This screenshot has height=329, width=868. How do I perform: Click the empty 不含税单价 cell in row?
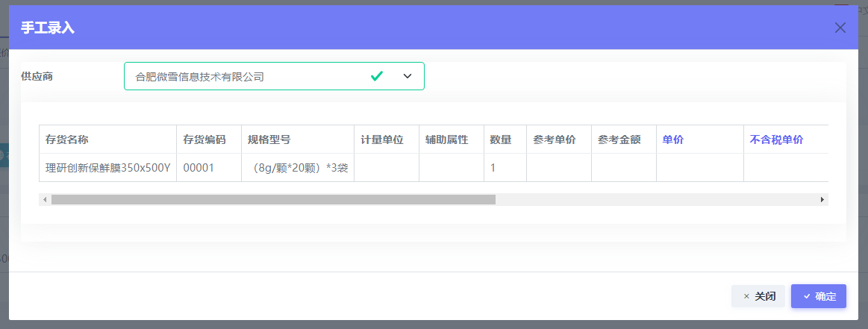(785, 168)
